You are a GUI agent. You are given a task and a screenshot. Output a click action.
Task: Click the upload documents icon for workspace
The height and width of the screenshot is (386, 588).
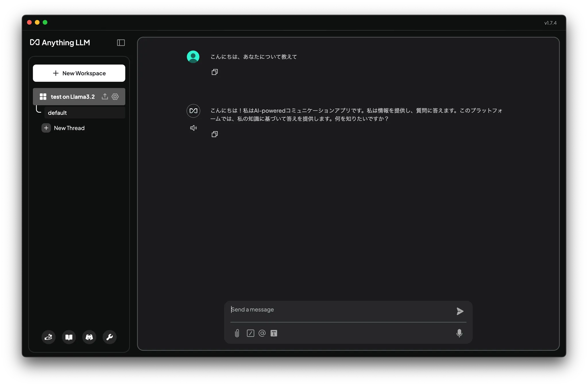[105, 97]
